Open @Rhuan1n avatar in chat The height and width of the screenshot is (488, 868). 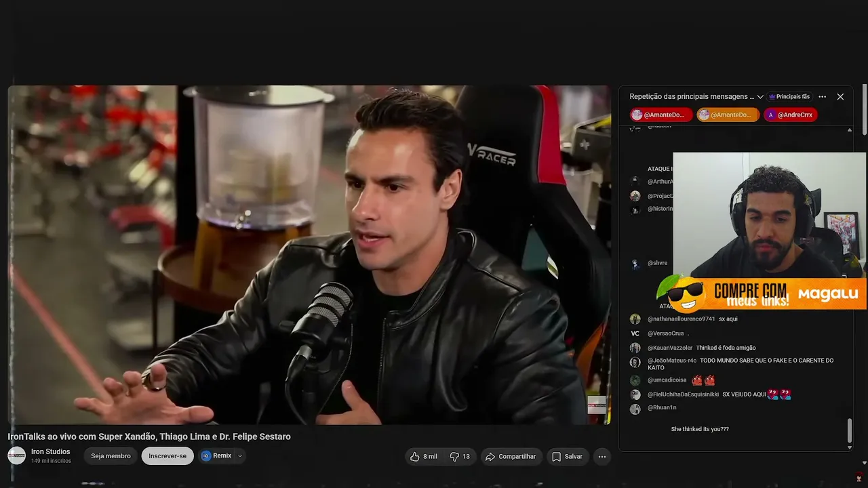coord(635,409)
